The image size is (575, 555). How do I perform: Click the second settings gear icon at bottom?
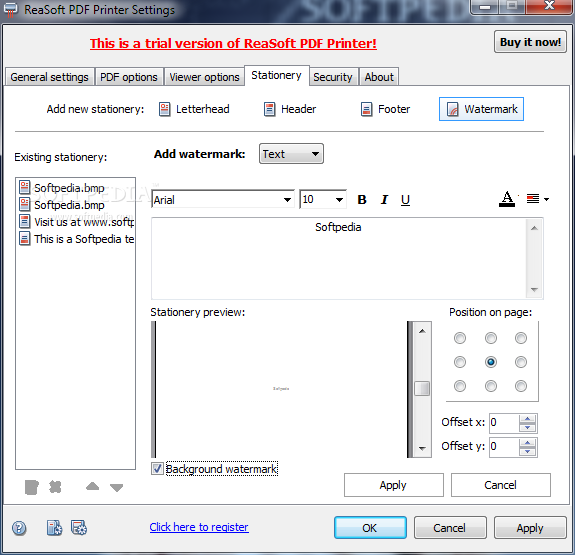(x=79, y=528)
